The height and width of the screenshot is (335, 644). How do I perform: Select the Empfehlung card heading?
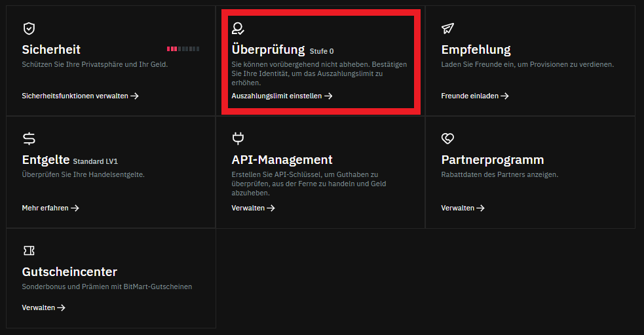476,50
